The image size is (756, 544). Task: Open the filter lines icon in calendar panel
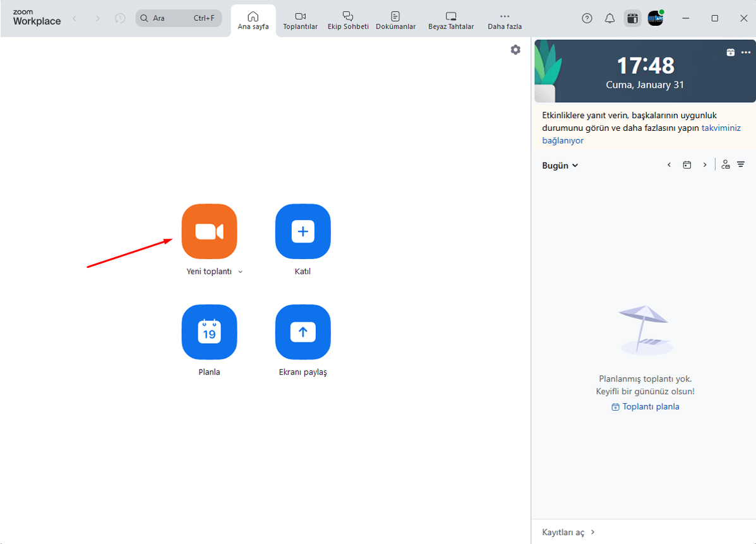click(x=741, y=165)
